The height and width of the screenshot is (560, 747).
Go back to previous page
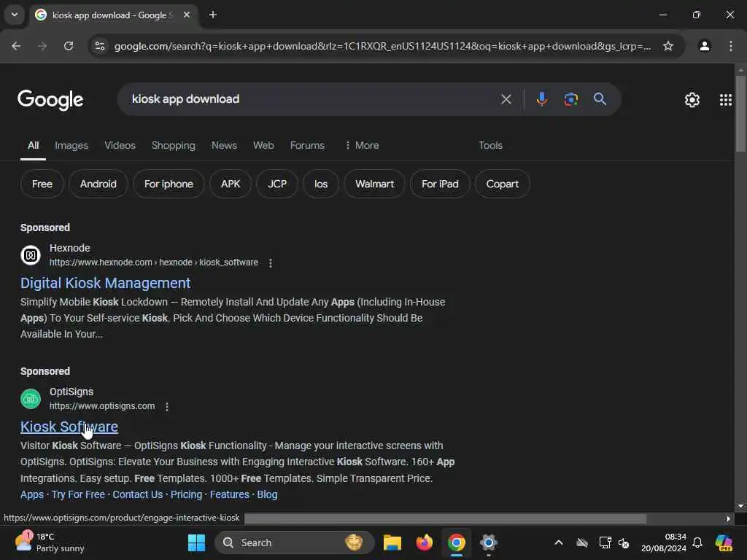pos(16,46)
